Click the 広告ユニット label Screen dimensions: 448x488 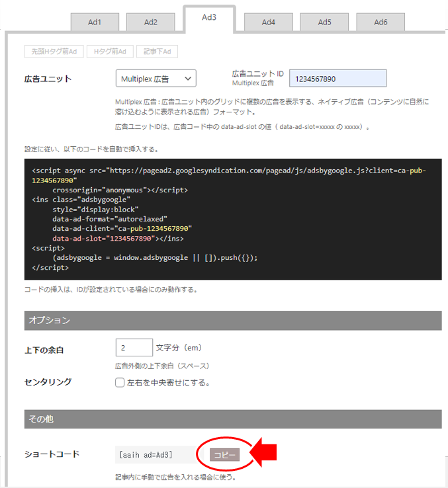tap(48, 79)
